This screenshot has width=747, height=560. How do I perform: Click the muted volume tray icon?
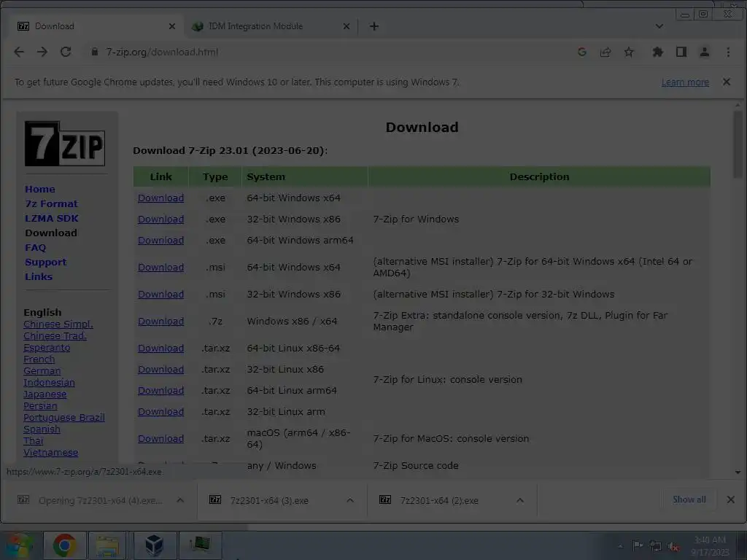pyautogui.click(x=673, y=546)
